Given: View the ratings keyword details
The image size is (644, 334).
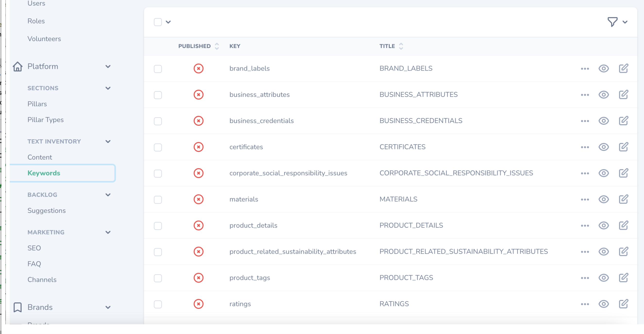Looking at the screenshot, I should click(x=603, y=304).
